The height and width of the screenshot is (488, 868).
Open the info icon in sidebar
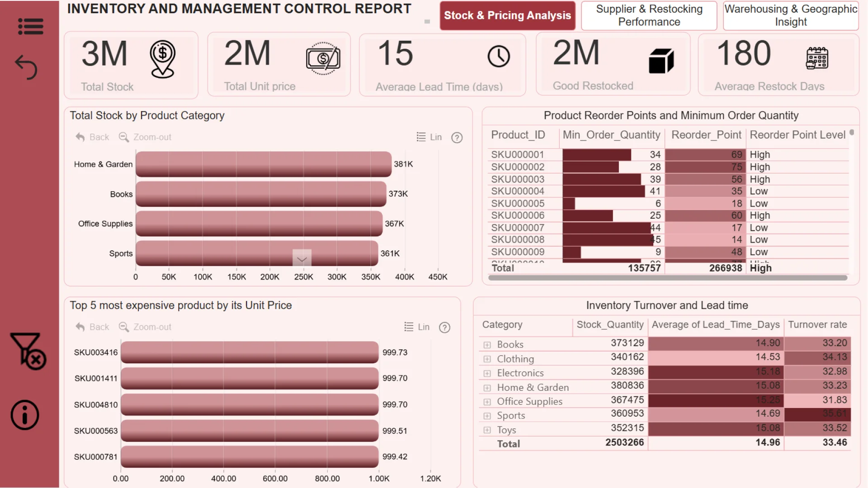point(25,415)
